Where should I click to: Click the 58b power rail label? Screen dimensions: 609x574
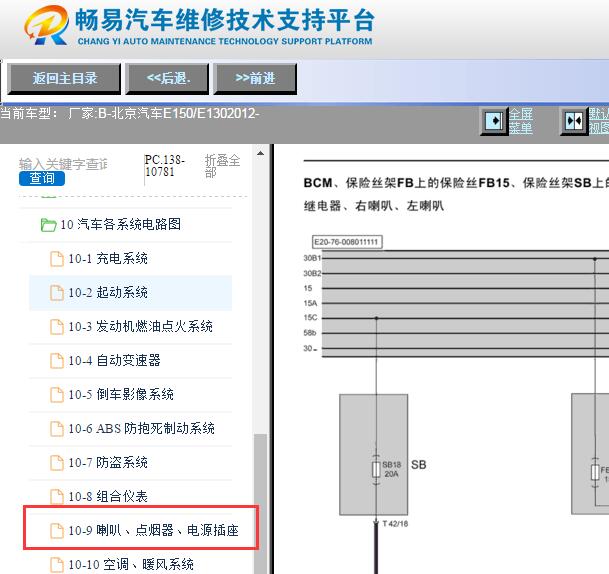tap(310, 333)
